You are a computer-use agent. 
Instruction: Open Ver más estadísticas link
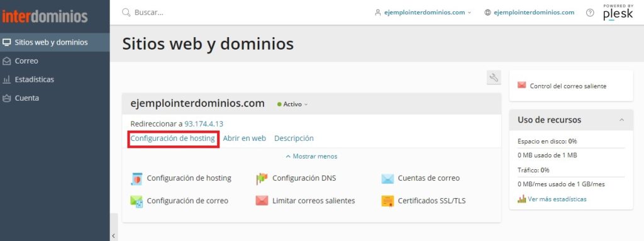557,199
